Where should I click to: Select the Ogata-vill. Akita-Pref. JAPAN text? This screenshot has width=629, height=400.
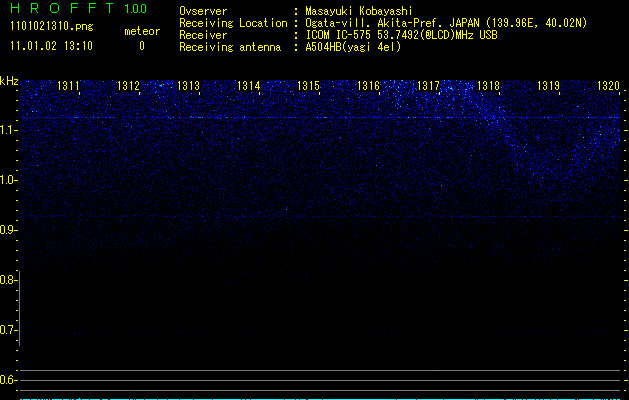pos(392,23)
